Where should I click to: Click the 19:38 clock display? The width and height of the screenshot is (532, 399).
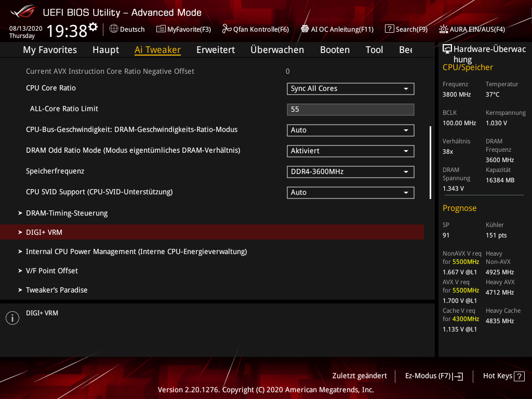tap(67, 31)
